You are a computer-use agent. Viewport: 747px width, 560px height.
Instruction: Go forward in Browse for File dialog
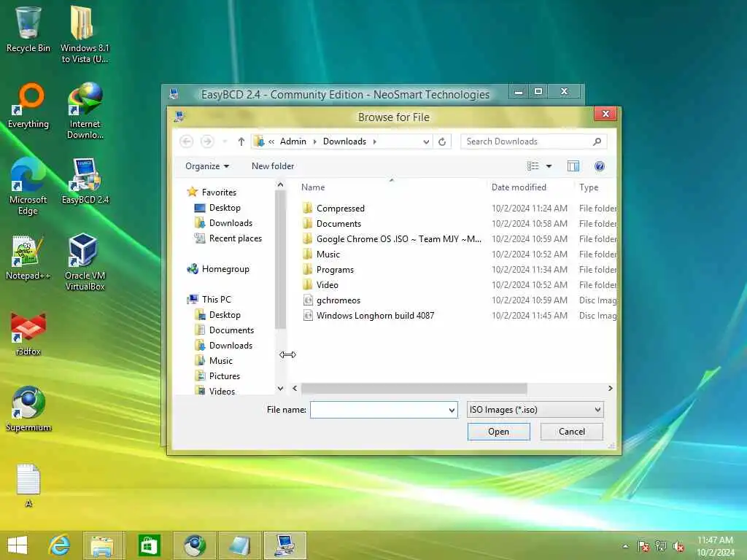pos(206,141)
